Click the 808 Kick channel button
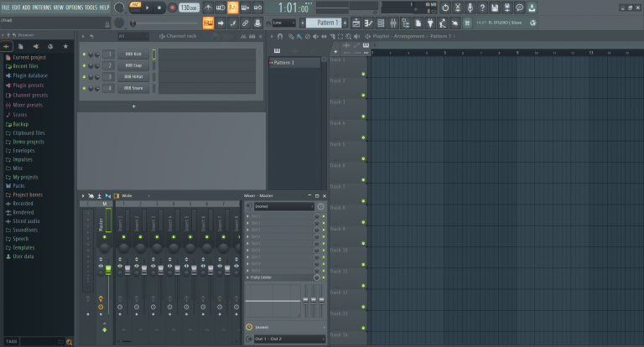The image size is (644, 347). point(133,54)
